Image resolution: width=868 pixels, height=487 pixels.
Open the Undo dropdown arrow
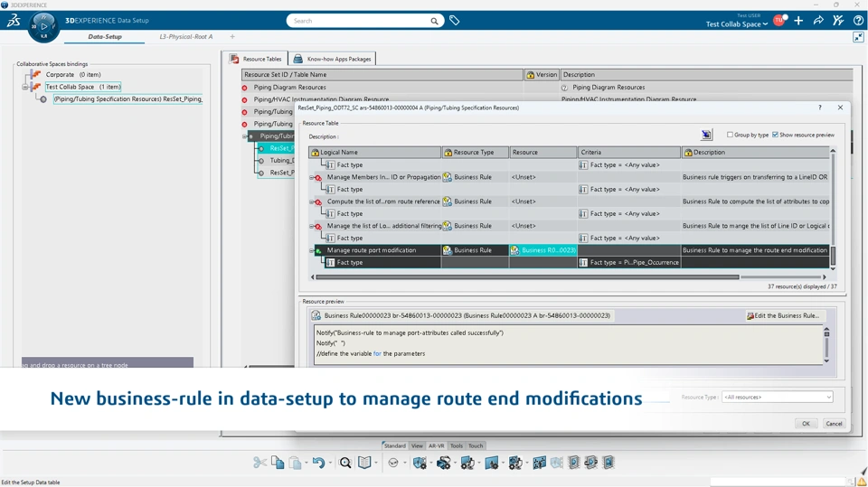tap(331, 464)
